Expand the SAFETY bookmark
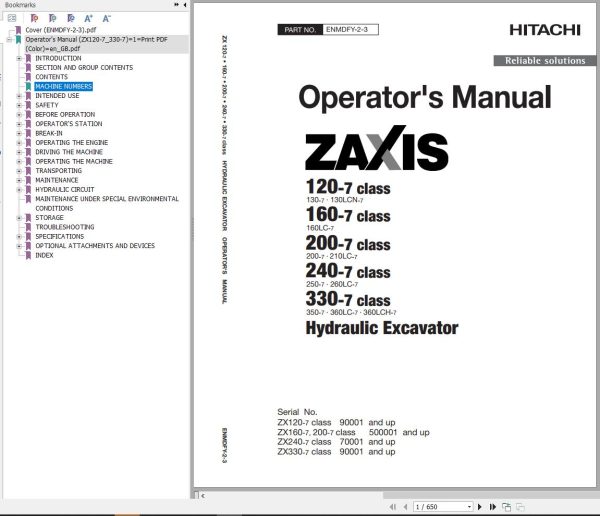600x516 pixels. (19, 105)
